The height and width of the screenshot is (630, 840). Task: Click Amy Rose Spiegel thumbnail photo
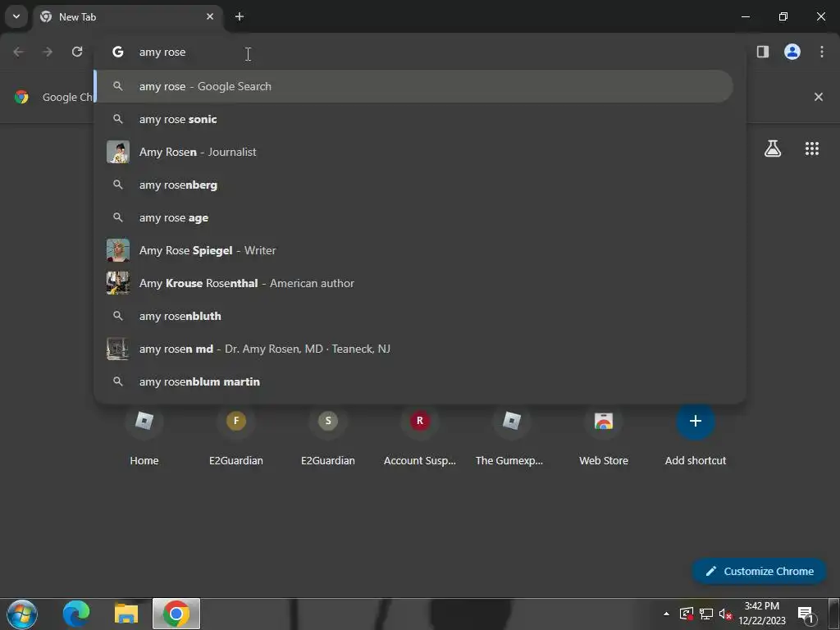coord(118,250)
